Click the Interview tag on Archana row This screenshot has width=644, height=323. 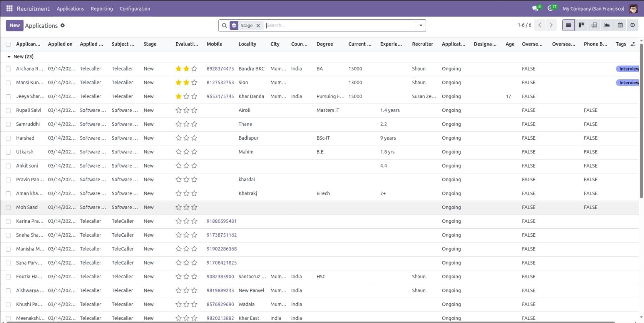[628, 69]
